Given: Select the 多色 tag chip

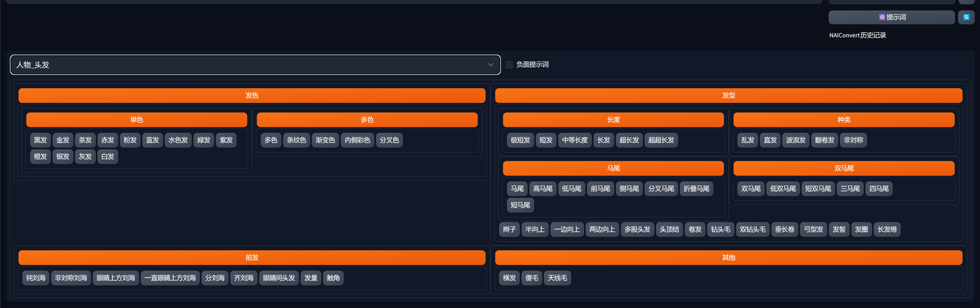Looking at the screenshot, I should pos(271,140).
